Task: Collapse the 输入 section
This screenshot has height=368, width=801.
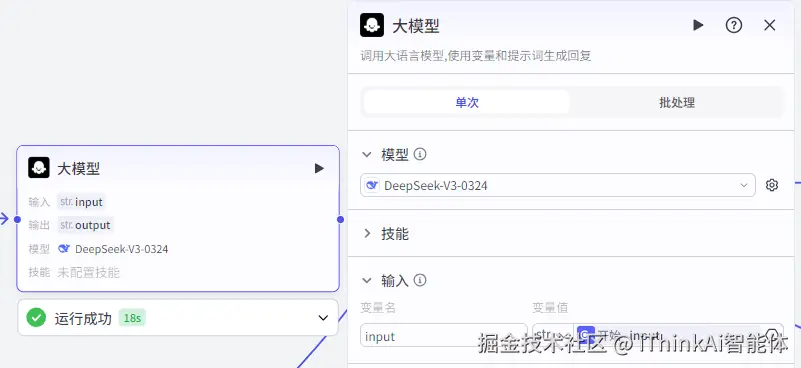Action: pos(367,280)
